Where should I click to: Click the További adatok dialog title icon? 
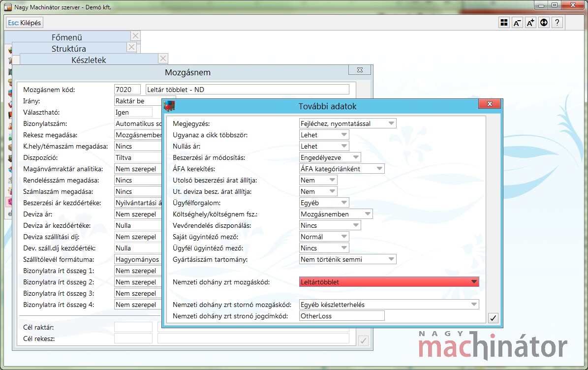click(169, 106)
